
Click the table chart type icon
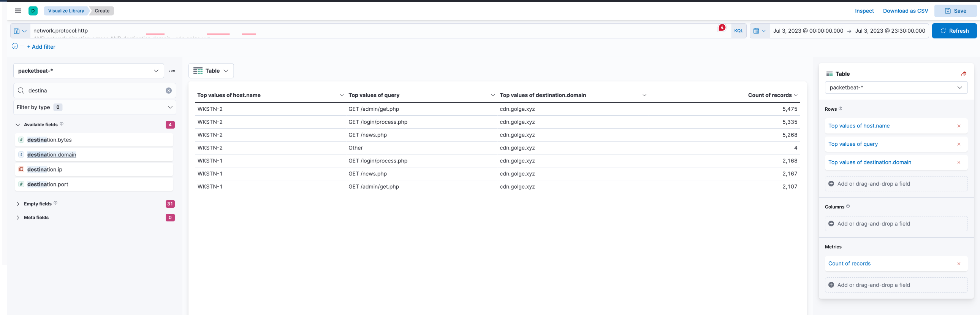(198, 71)
